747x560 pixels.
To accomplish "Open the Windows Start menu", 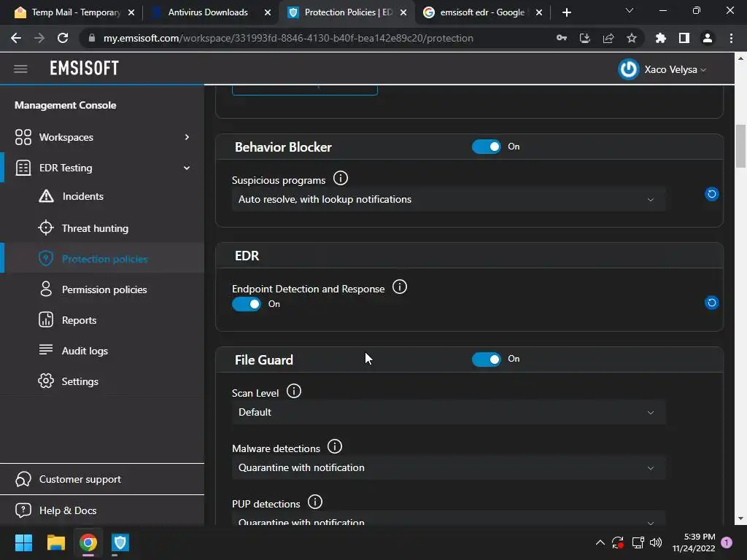I will point(23,542).
